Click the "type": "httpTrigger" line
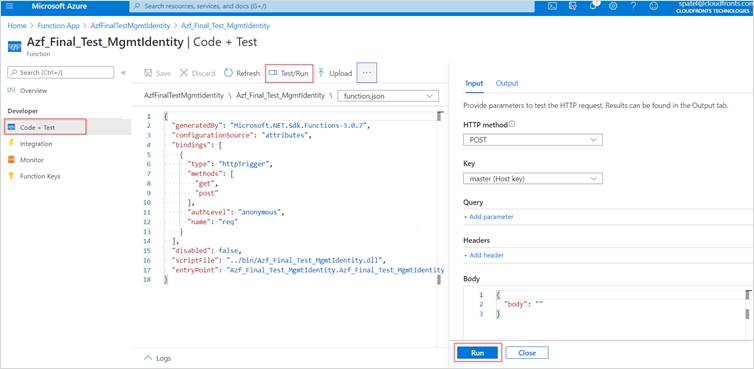The image size is (754, 369). tap(230, 164)
